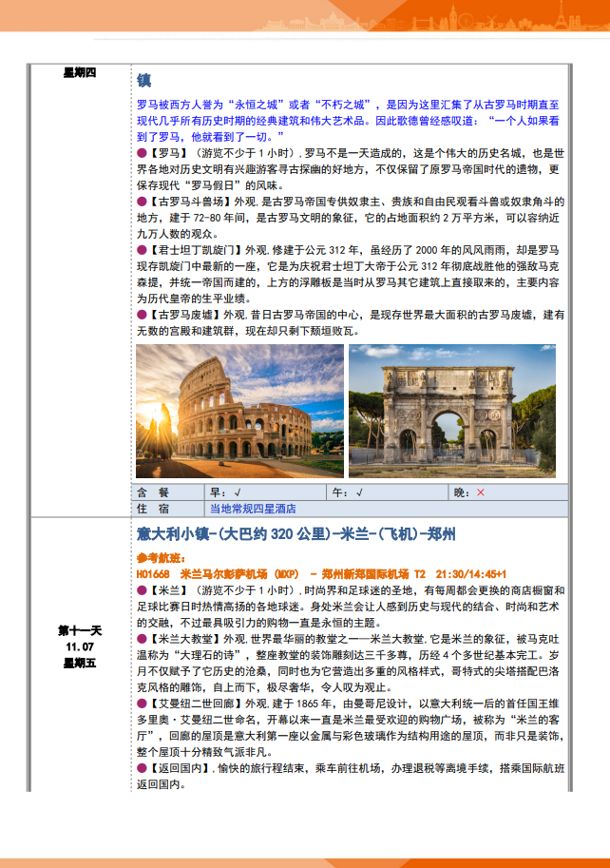
Task: Click the Arch of Constantine photo
Action: [x=452, y=411]
